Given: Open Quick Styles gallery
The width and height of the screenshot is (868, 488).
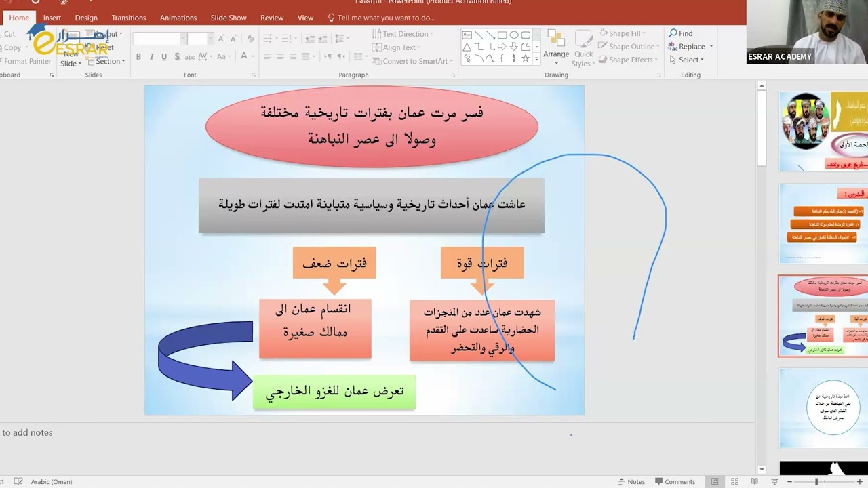Looking at the screenshot, I should [583, 49].
